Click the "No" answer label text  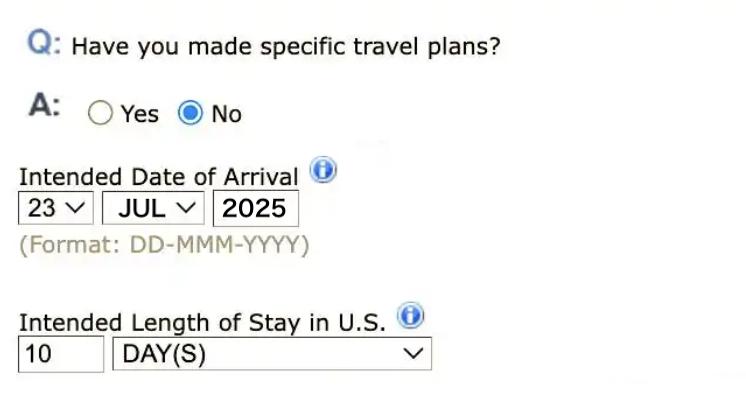click(x=227, y=114)
